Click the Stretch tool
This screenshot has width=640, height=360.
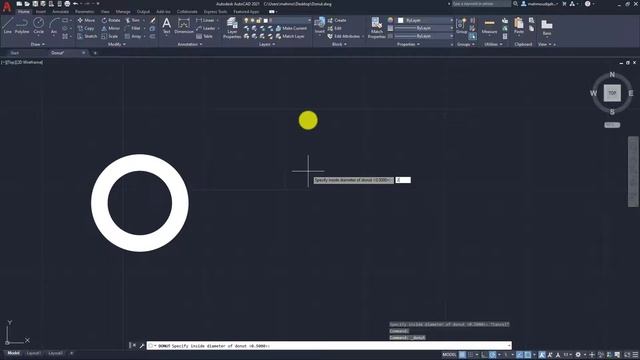[x=87, y=36]
